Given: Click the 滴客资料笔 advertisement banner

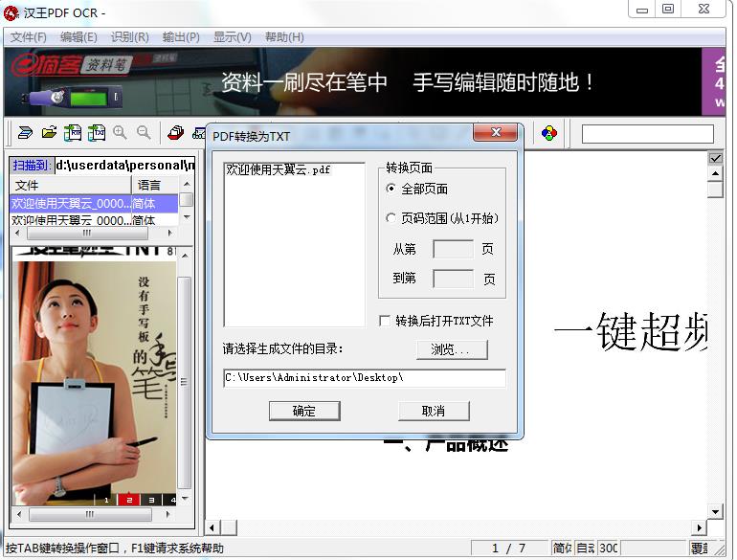Looking at the screenshot, I should 365,81.
